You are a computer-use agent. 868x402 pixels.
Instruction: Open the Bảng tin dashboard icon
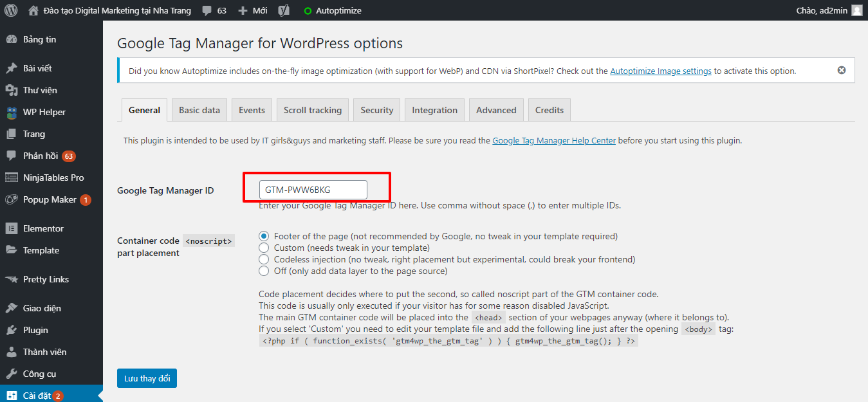(x=12, y=39)
